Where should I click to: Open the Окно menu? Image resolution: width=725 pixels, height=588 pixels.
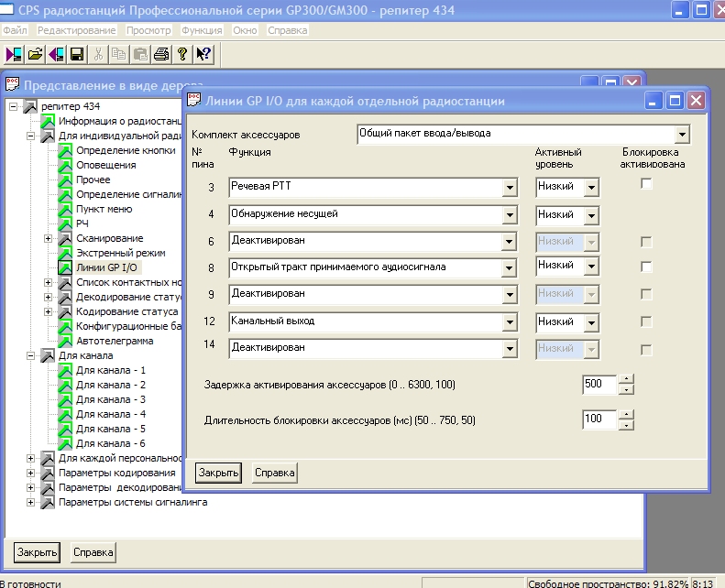pos(245,30)
